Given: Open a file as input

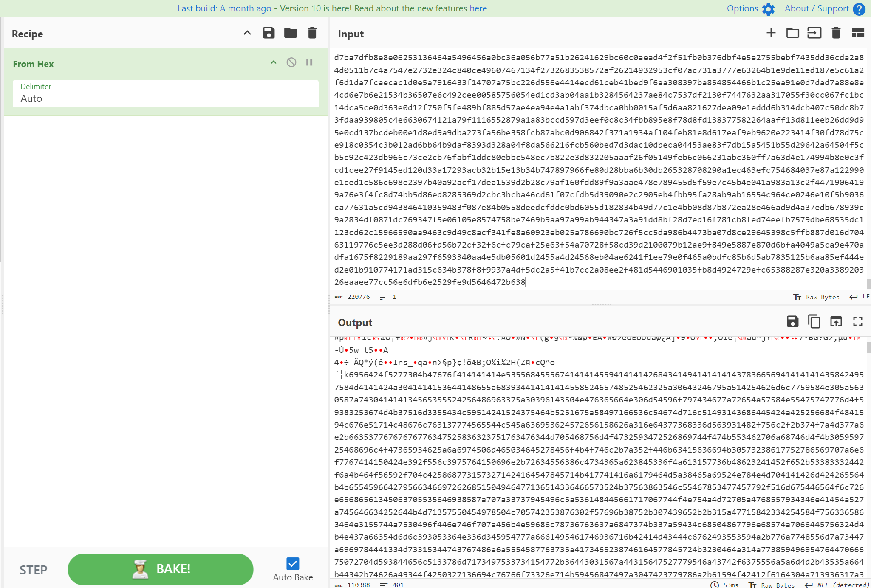Looking at the screenshot, I should click(x=814, y=33).
